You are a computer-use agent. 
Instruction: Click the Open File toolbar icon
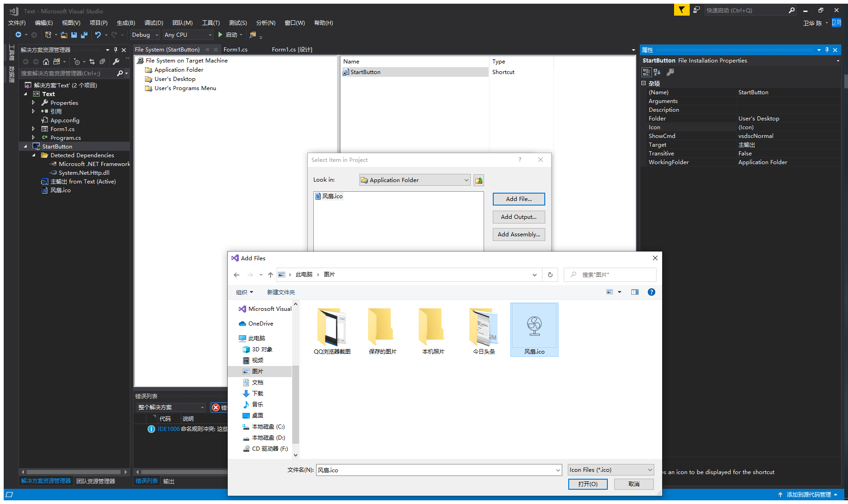(x=64, y=34)
